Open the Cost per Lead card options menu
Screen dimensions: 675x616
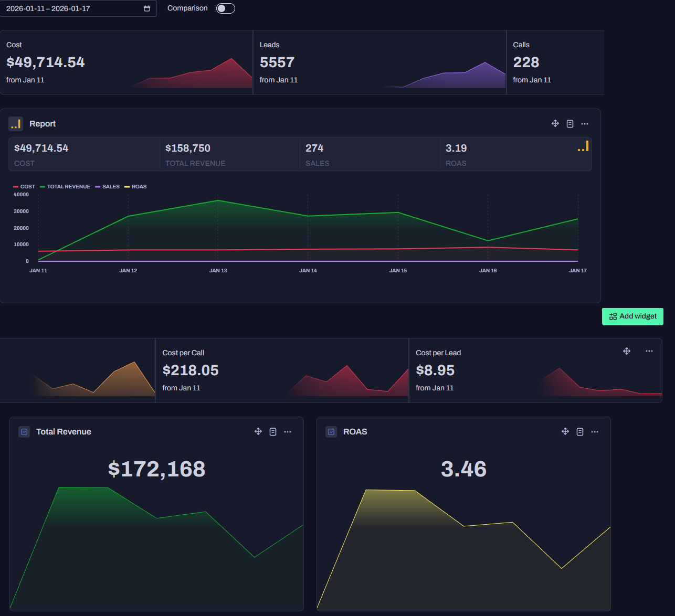tap(649, 351)
